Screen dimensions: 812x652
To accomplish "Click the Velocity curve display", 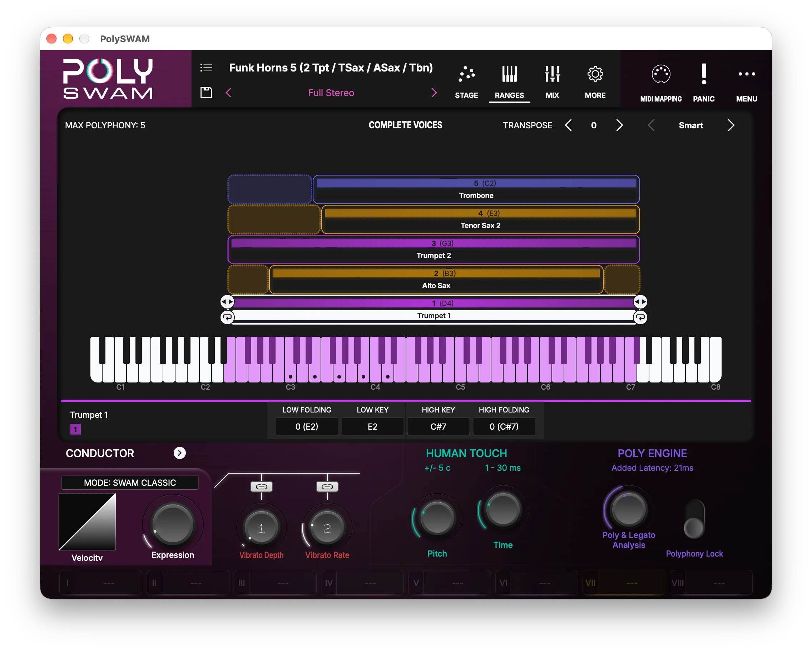I will pos(87,522).
